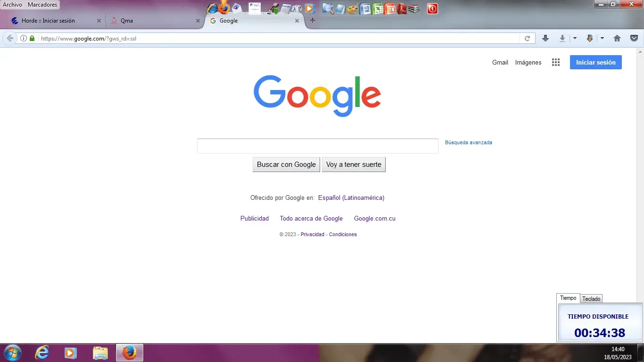
Task: Go back using the back arrow
Action: pyautogui.click(x=10, y=39)
